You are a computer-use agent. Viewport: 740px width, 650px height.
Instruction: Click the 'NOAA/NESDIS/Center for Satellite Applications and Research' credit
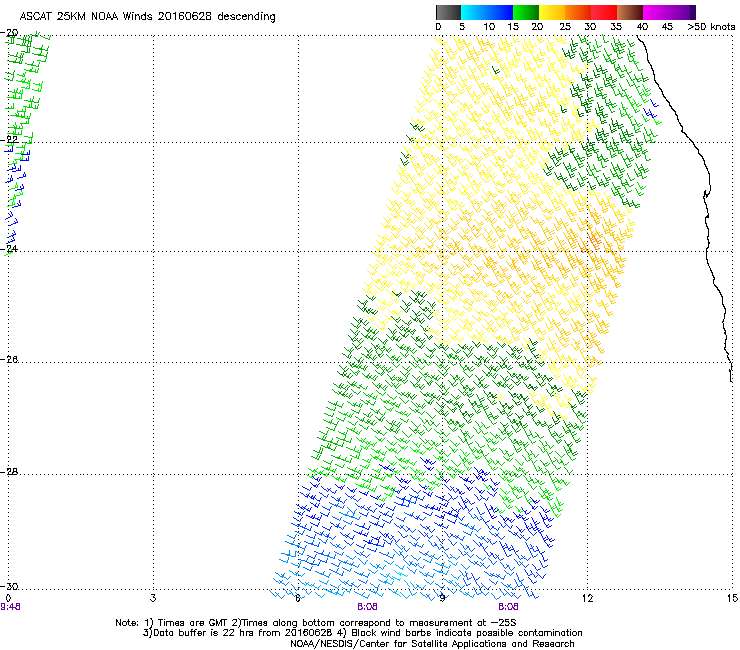pyautogui.click(x=432, y=644)
